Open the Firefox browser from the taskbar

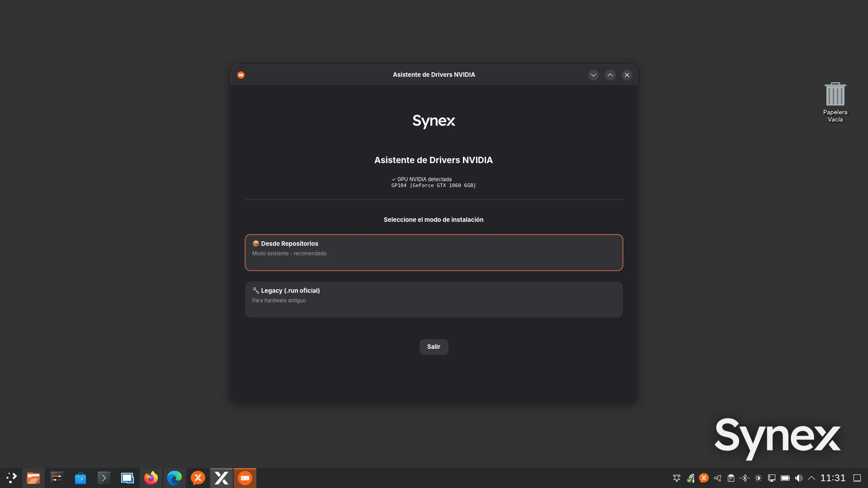151,478
